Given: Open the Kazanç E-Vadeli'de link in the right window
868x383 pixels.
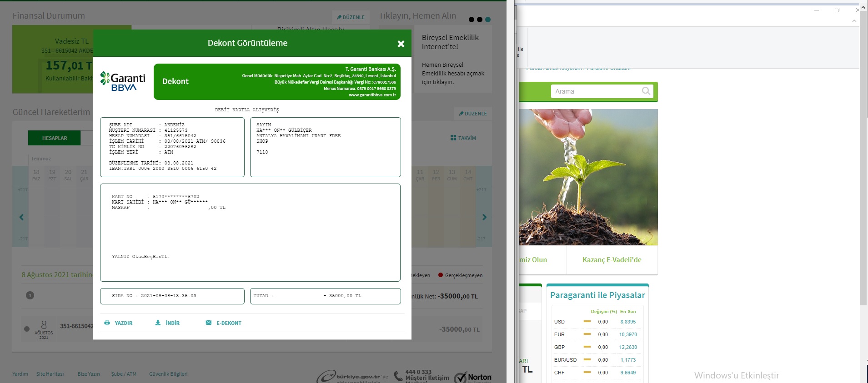Looking at the screenshot, I should coord(612,260).
